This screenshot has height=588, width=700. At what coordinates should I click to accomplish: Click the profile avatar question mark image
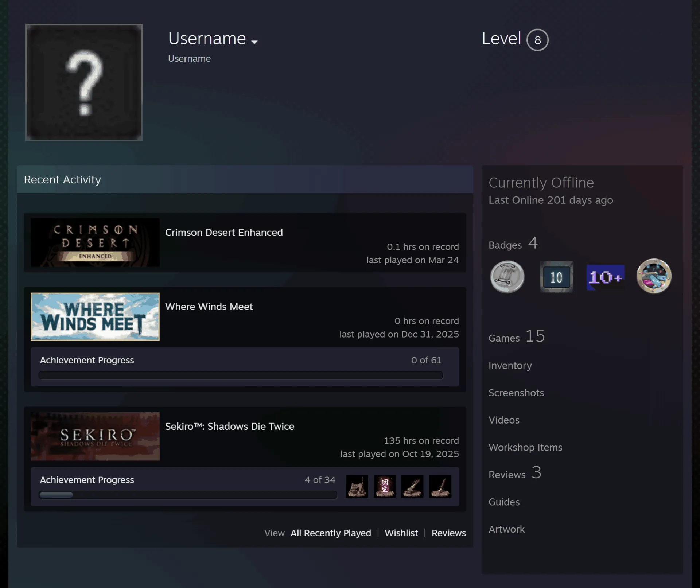(84, 82)
